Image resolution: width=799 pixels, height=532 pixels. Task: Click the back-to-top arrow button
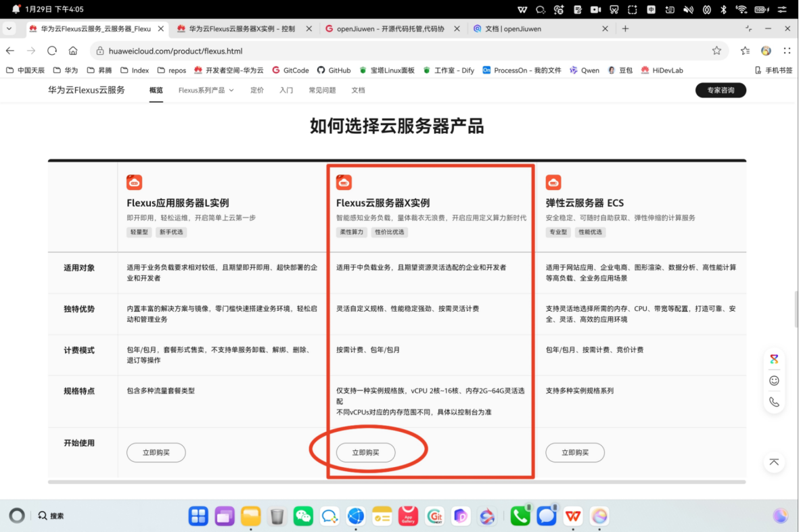[x=774, y=462]
